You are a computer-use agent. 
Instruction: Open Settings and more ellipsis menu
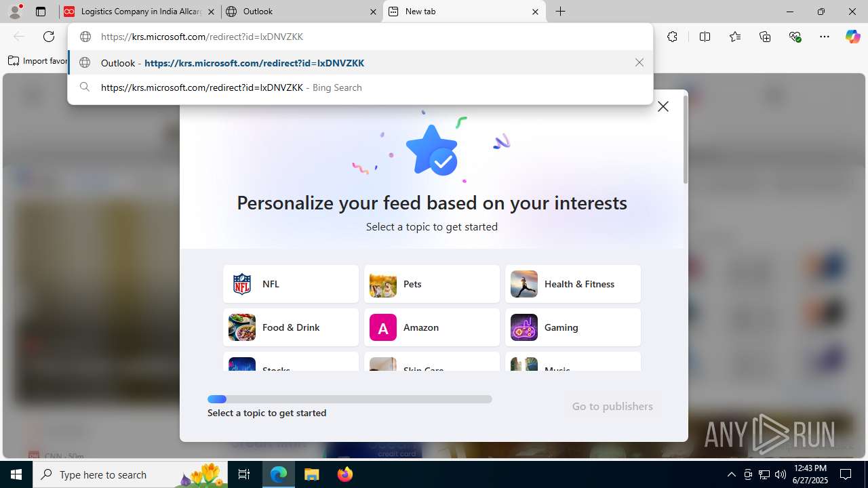coord(825,37)
